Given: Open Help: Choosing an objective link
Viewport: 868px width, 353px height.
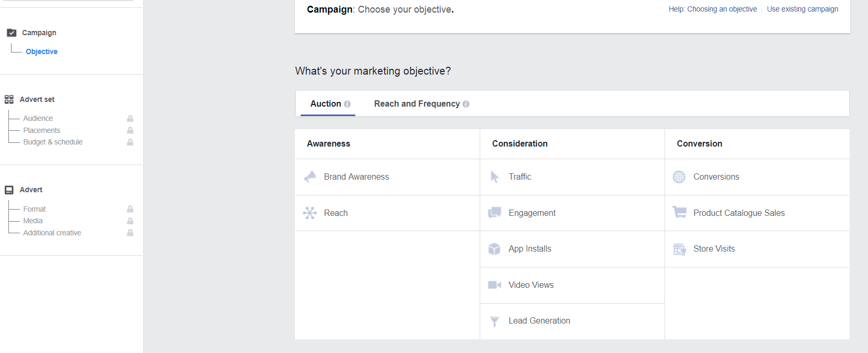Looking at the screenshot, I should point(713,9).
